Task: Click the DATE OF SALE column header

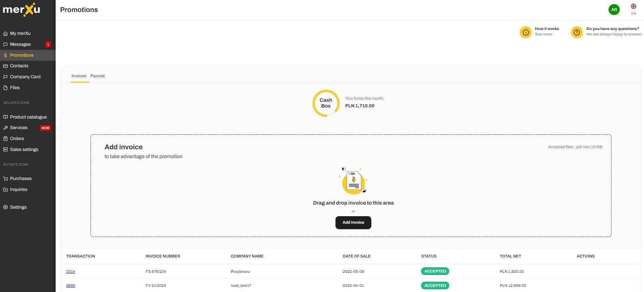Action: (357, 256)
